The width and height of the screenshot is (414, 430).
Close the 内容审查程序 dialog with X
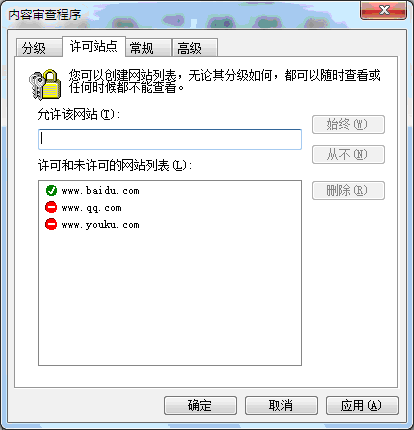pos(383,10)
